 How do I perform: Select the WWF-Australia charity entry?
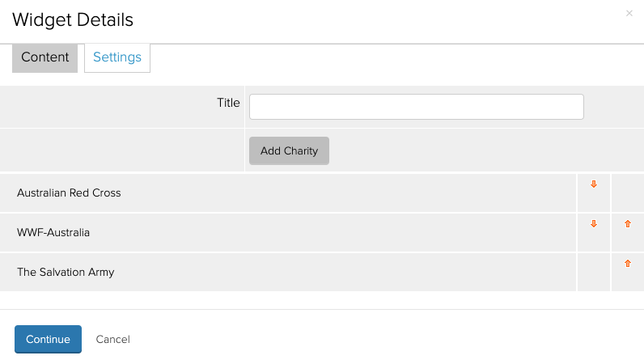(53, 233)
